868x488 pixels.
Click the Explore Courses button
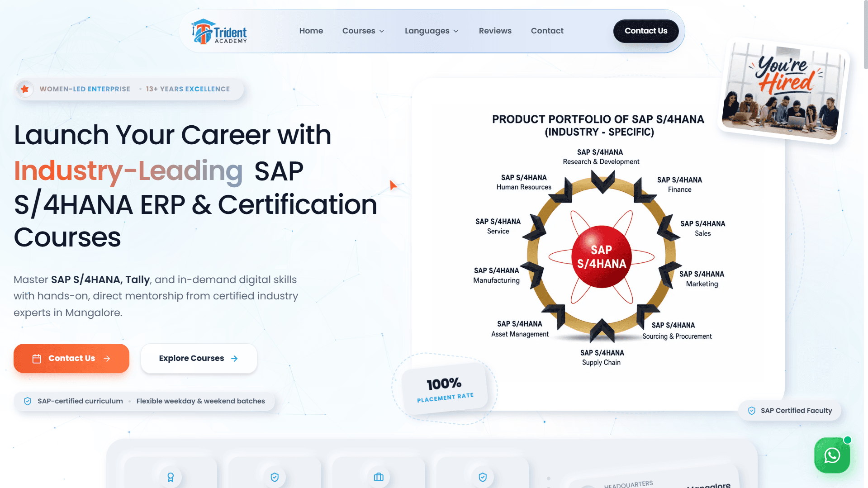[199, 358]
